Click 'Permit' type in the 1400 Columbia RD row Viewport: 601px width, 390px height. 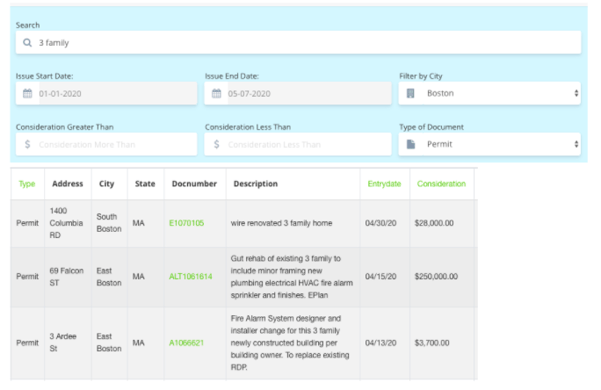click(27, 223)
